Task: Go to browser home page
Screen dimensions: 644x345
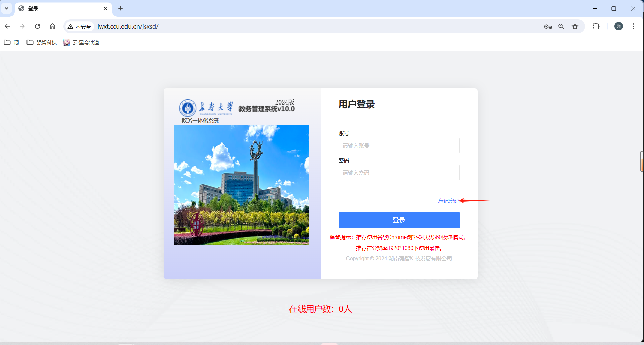Action: click(52, 26)
